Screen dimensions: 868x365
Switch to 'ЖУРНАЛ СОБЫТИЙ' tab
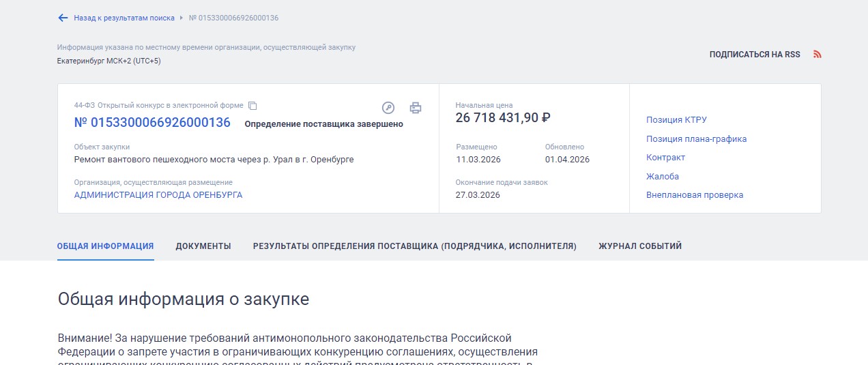pyautogui.click(x=639, y=246)
